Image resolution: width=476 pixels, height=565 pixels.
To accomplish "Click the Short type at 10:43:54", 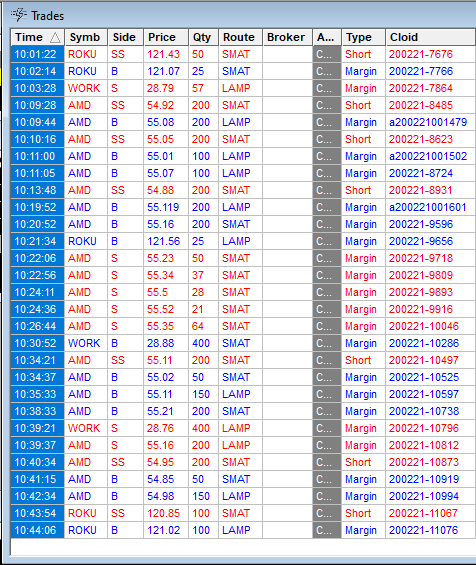I will 358,513.
